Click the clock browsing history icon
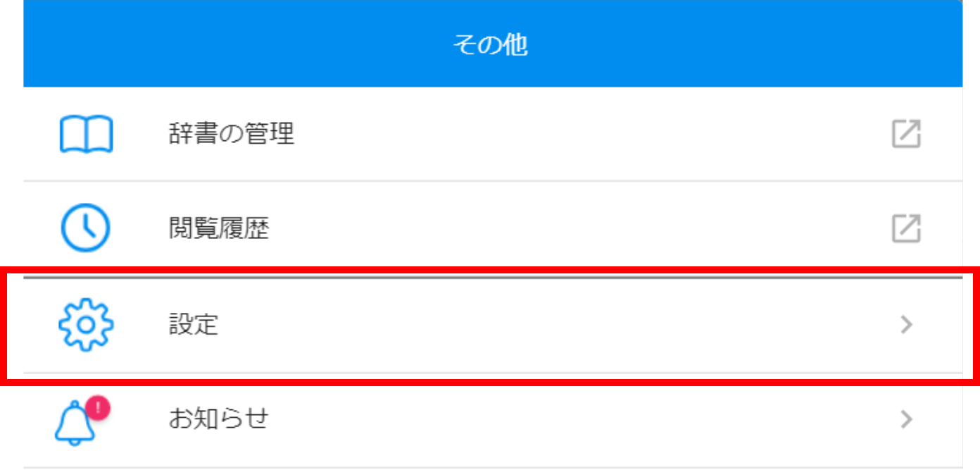Image resolution: width=980 pixels, height=470 pixels. coord(85,228)
